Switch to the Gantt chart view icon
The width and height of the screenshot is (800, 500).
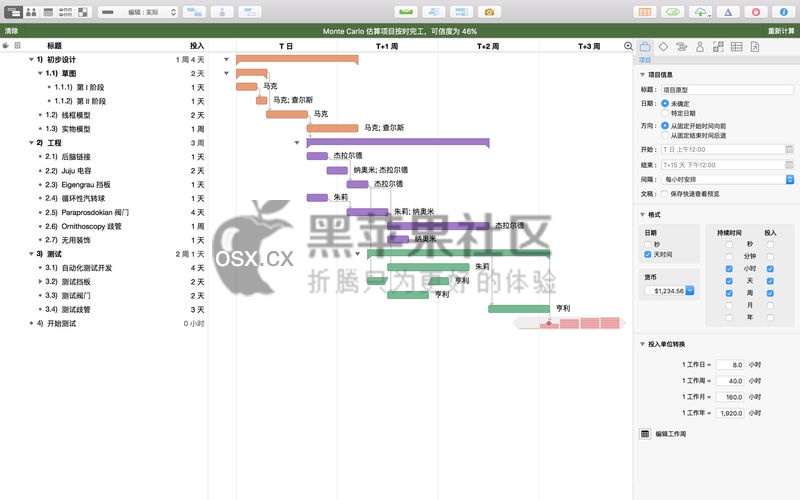tap(14, 12)
